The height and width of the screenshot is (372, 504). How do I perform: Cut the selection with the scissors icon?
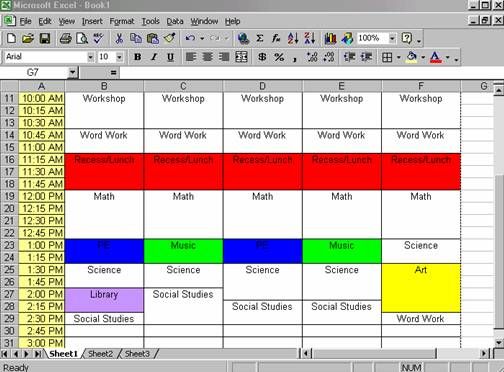(119, 38)
